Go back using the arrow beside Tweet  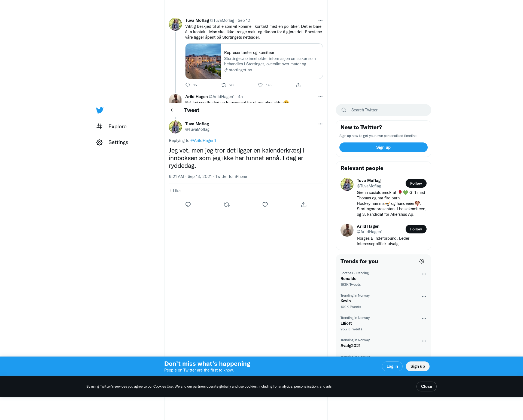172,110
